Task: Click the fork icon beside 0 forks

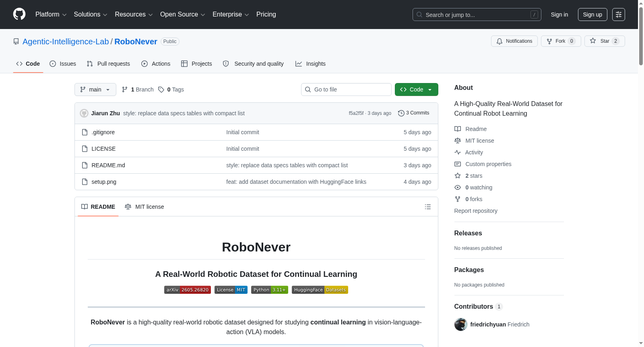Action: pos(458,199)
